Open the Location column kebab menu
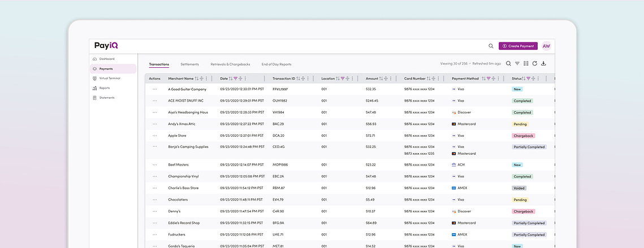Image resolution: width=644 pixels, height=248 pixels. 352,79
